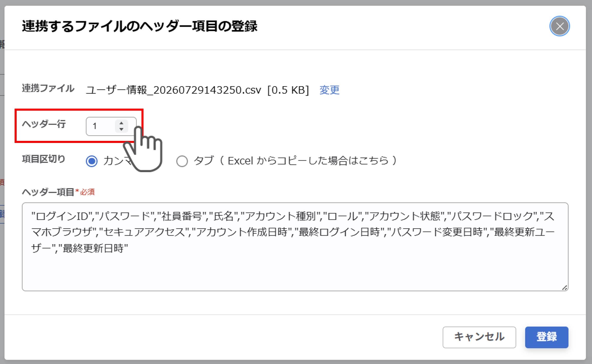The width and height of the screenshot is (592, 364).
Task: Select the カンマ radio button
Action: [91, 161]
